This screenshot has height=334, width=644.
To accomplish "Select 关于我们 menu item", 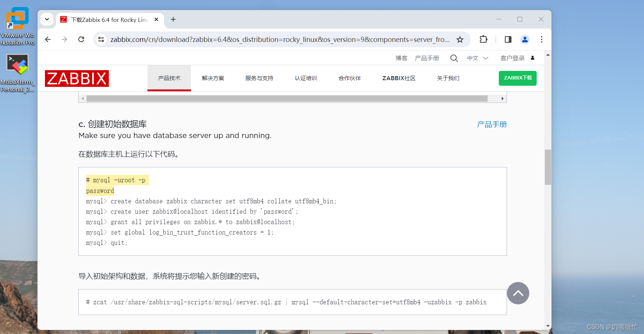I will coord(448,78).
